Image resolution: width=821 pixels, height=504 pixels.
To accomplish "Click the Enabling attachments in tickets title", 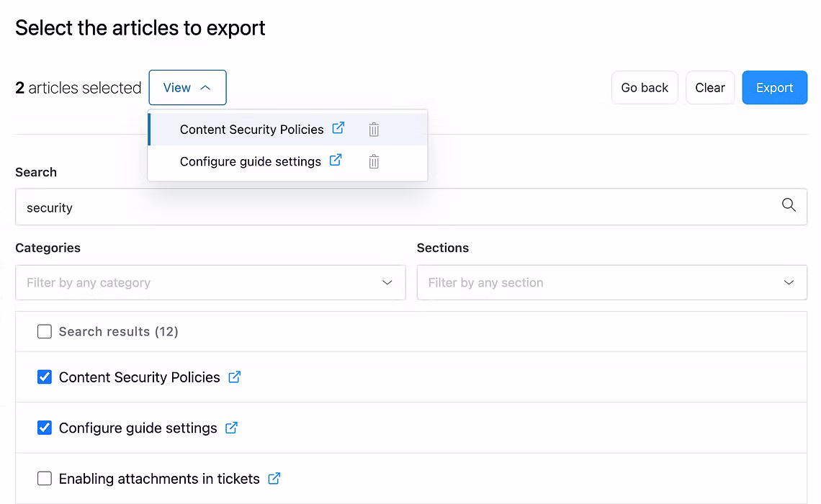I will point(159,479).
